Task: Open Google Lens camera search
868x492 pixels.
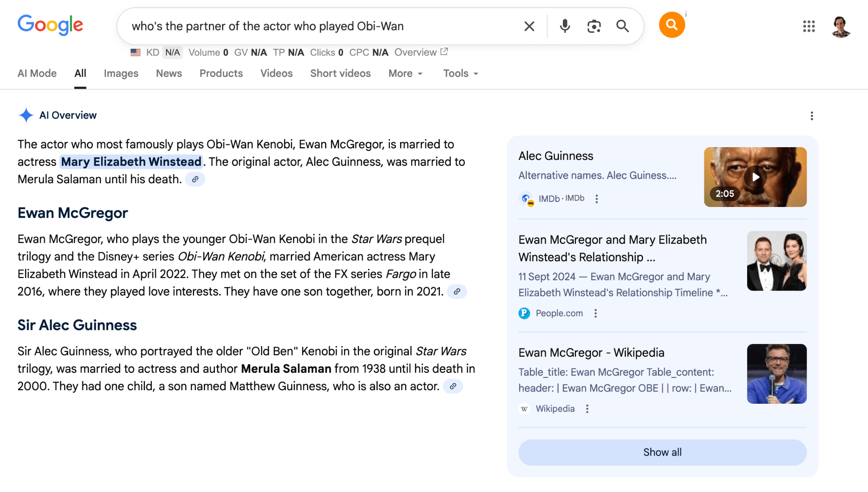Action: click(594, 26)
